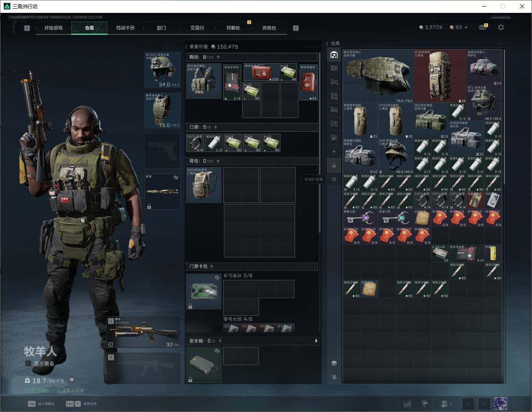Viewport: 532px width, 412px height.
Task: Open the team members icon
Action: 447,404
